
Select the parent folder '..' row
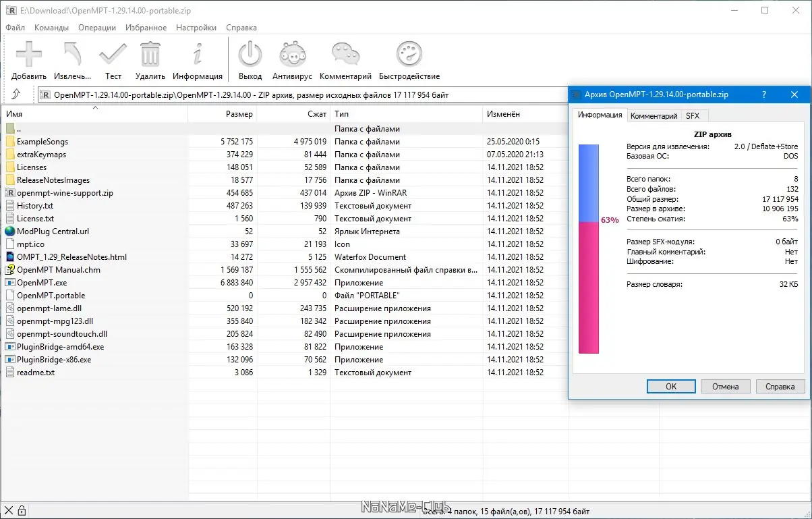(x=283, y=129)
